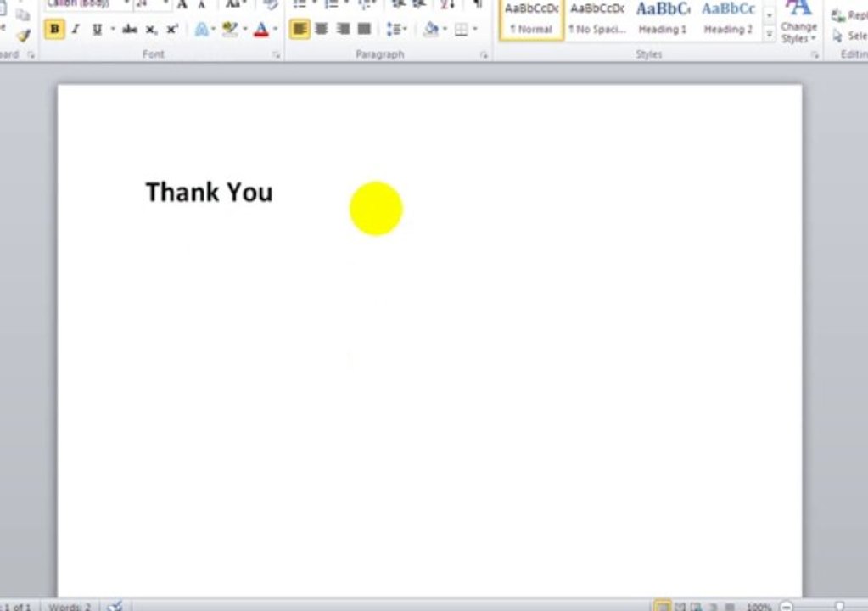Click Sort A-Z icon

pyautogui.click(x=447, y=4)
